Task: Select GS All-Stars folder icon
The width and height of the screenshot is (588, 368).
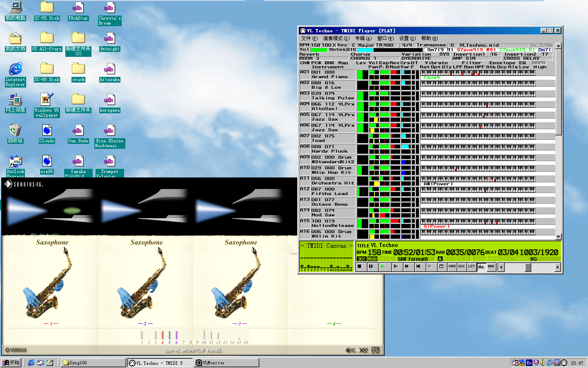Action: [x=47, y=42]
